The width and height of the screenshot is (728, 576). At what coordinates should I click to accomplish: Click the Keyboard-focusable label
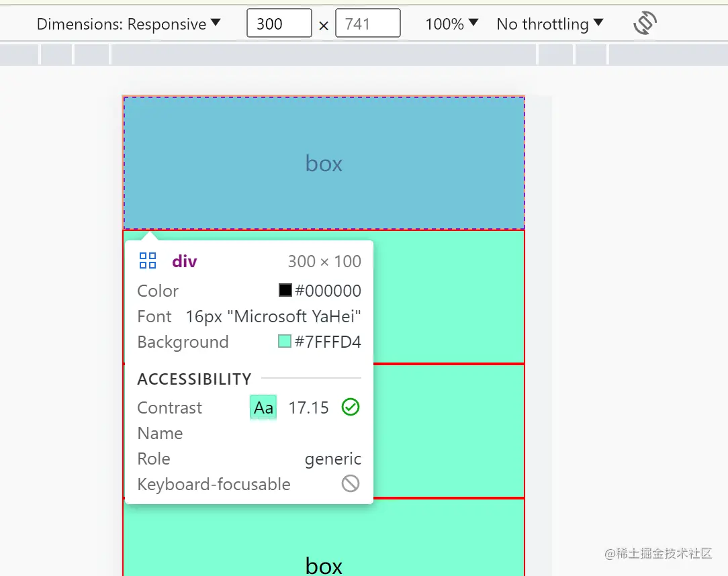tap(214, 484)
